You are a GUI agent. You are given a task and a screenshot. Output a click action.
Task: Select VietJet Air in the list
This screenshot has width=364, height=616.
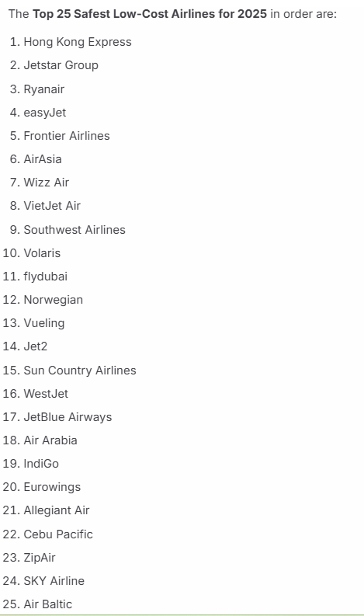tap(52, 206)
